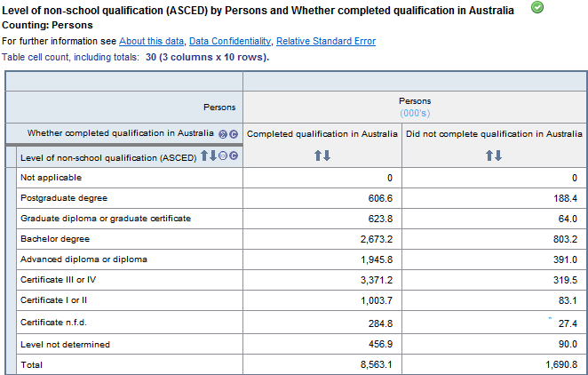
Task: Click the green check status icon
Action: (537, 7)
